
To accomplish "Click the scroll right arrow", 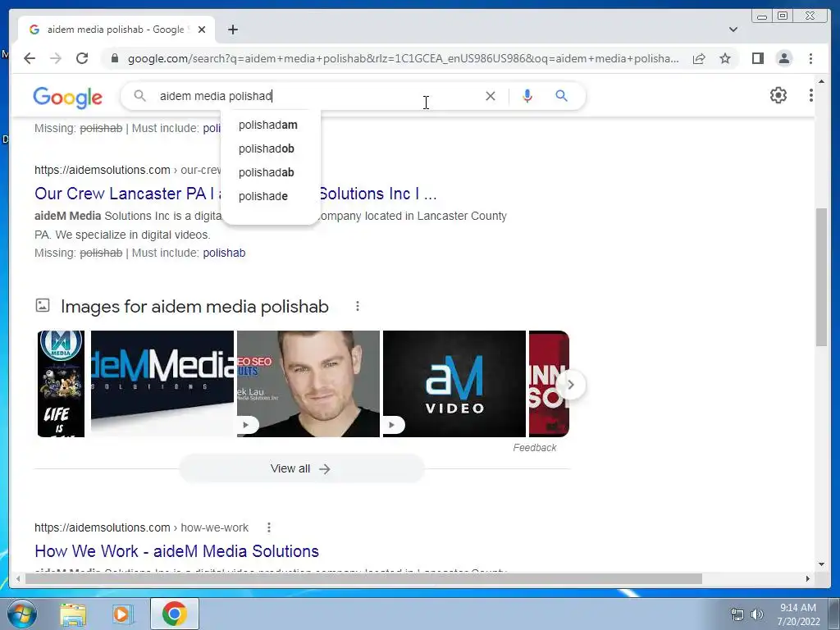I will [807, 578].
